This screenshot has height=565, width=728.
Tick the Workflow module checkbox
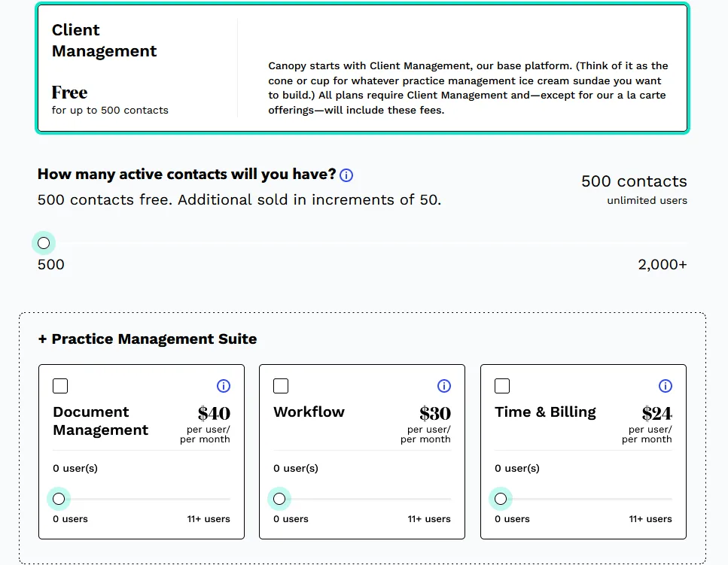[281, 386]
